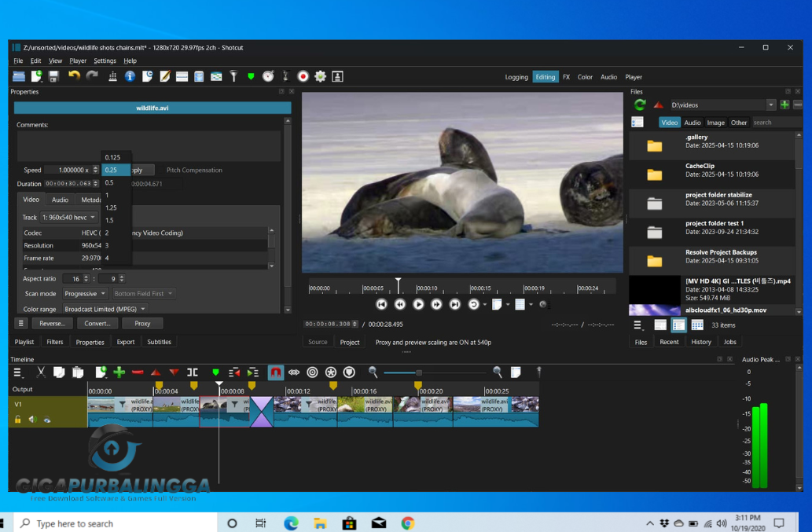
Task: Open the Player menu
Action: click(78, 61)
